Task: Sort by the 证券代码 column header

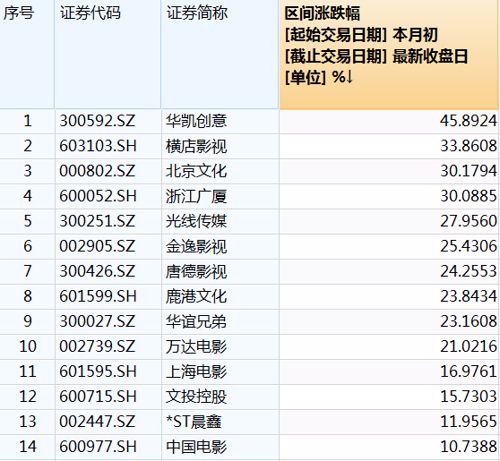Action: [x=90, y=13]
